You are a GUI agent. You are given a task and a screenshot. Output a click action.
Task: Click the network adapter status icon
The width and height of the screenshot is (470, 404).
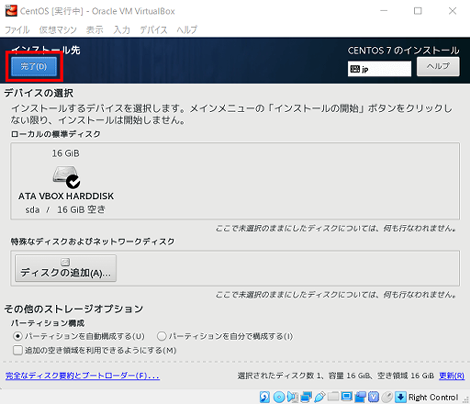click(306, 397)
